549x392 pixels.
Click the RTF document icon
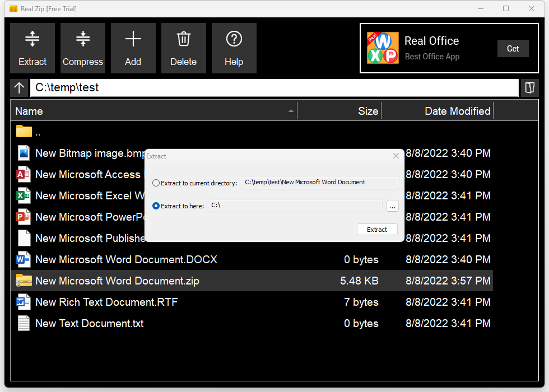[24, 302]
